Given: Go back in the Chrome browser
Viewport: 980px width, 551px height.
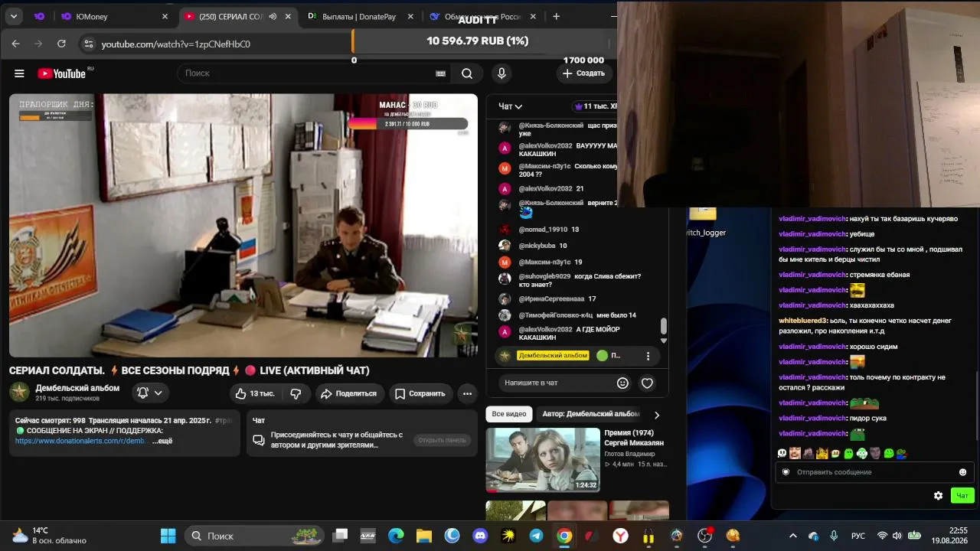Looking at the screenshot, I should point(15,44).
